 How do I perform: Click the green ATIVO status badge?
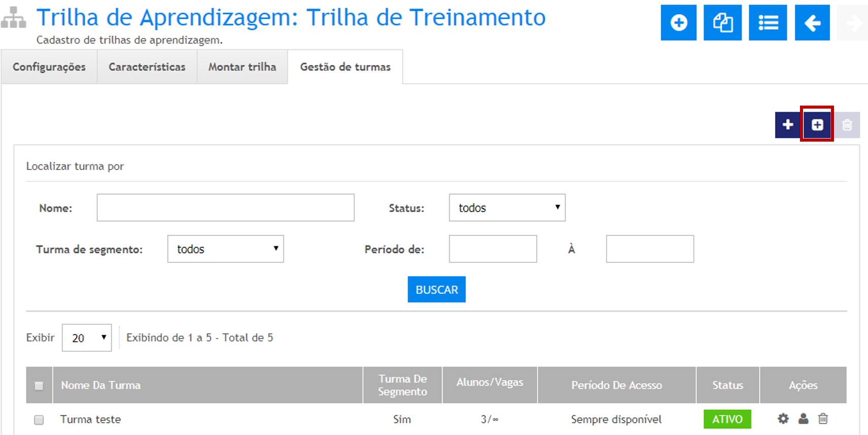[727, 419]
